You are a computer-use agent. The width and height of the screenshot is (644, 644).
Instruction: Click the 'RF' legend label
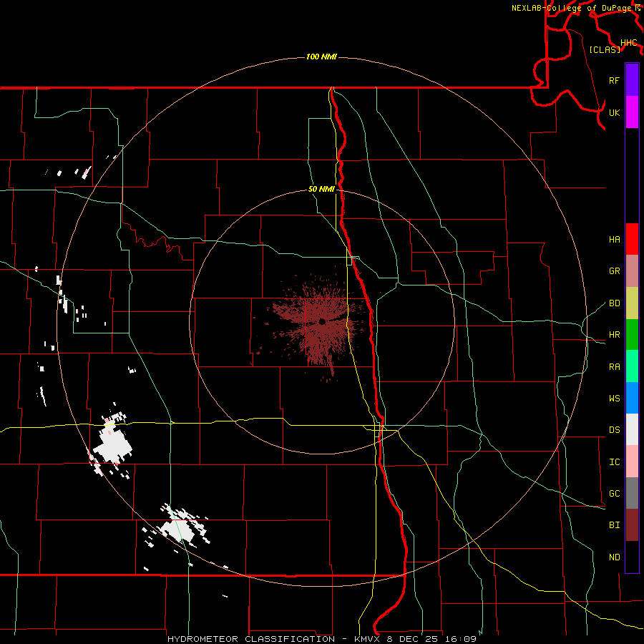614,80
